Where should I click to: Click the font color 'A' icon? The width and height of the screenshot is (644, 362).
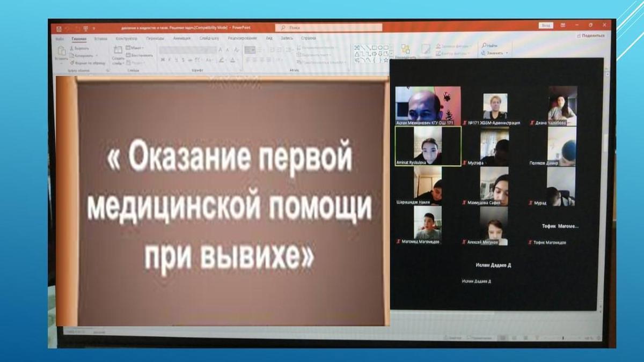(x=233, y=60)
